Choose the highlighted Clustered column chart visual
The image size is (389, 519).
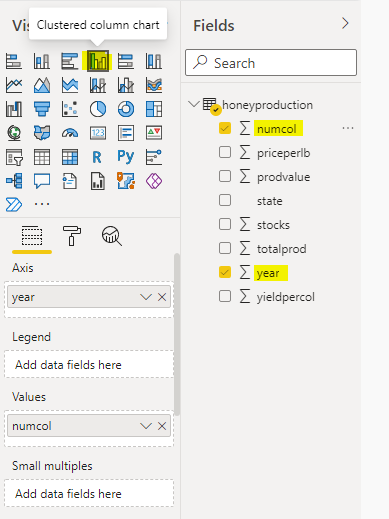coord(98,61)
